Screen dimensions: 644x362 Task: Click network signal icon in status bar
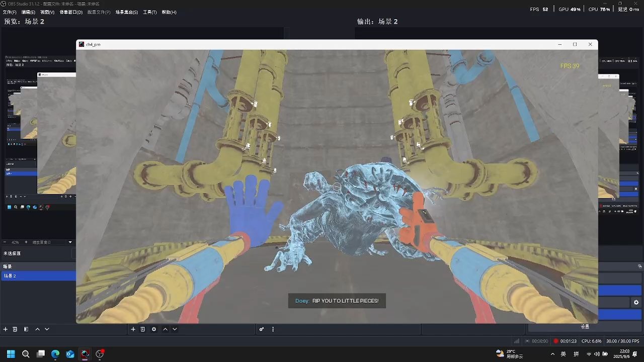tap(516, 341)
